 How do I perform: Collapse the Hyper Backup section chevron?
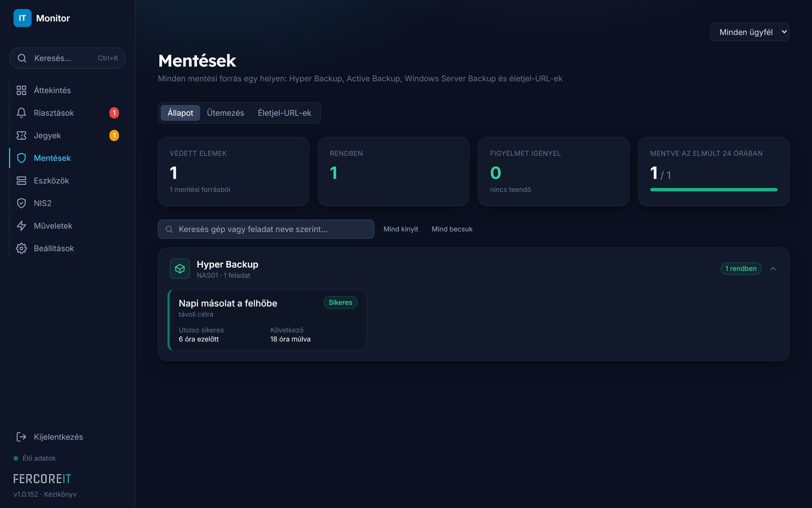tap(773, 269)
